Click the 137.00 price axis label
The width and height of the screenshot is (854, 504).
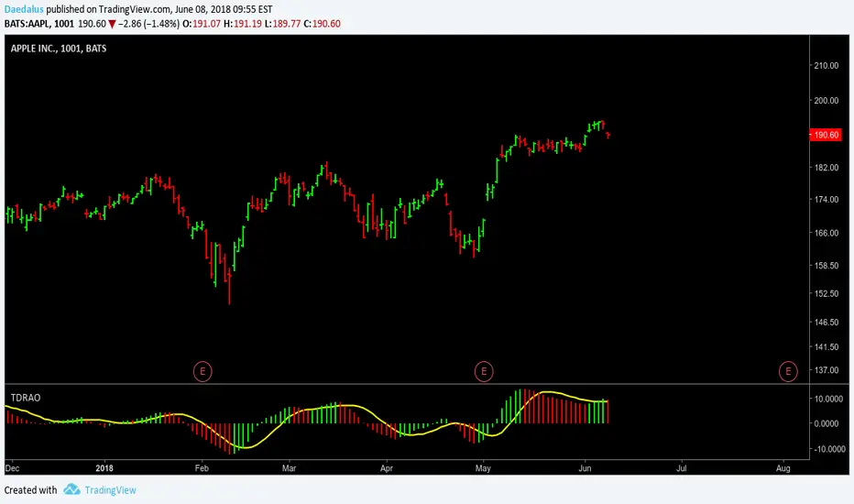coord(827,370)
